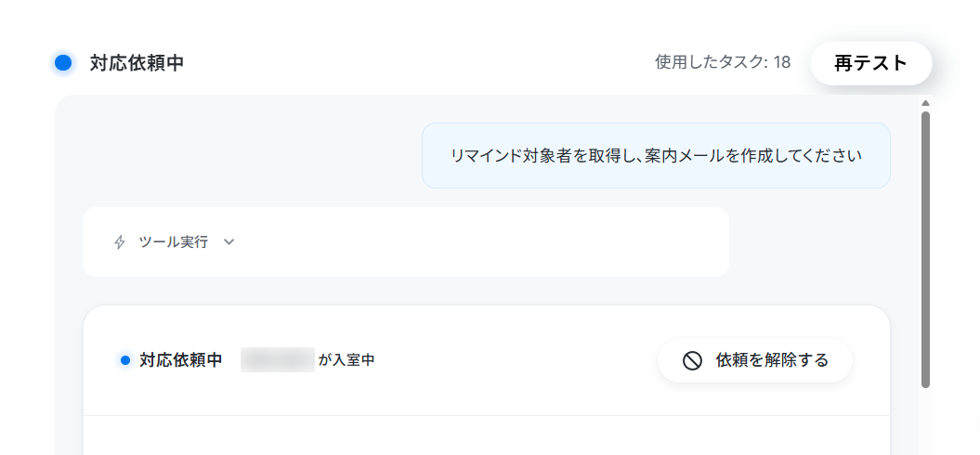This screenshot has height=455, width=980.
Task: Click the lightning bolt icon beside ツール実行
Action: [120, 241]
